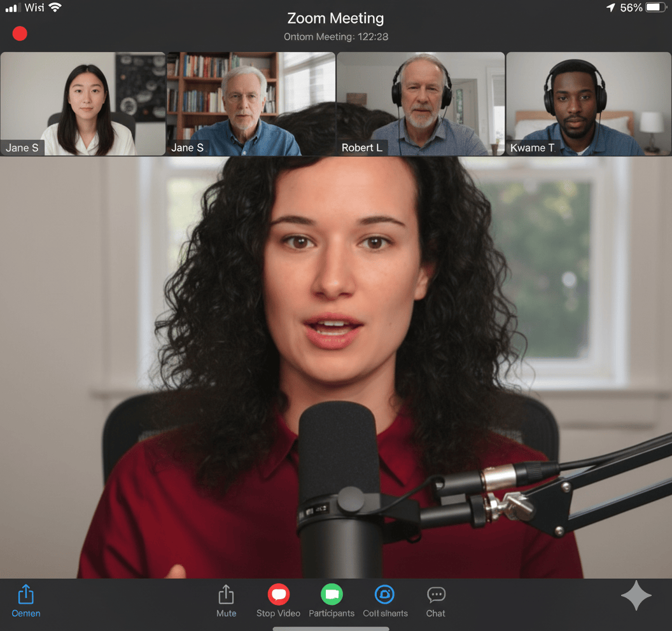Toggle Stop Video with the red icon

(x=278, y=595)
